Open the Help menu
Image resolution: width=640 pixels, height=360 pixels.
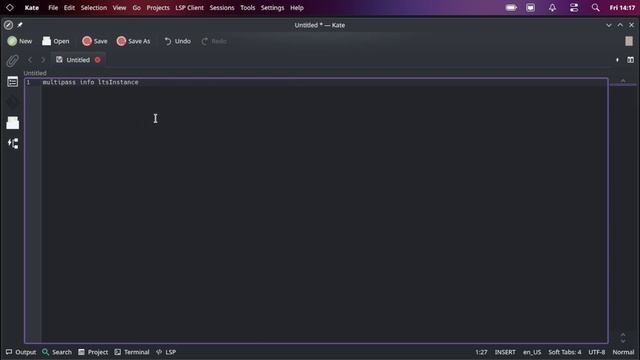(297, 8)
